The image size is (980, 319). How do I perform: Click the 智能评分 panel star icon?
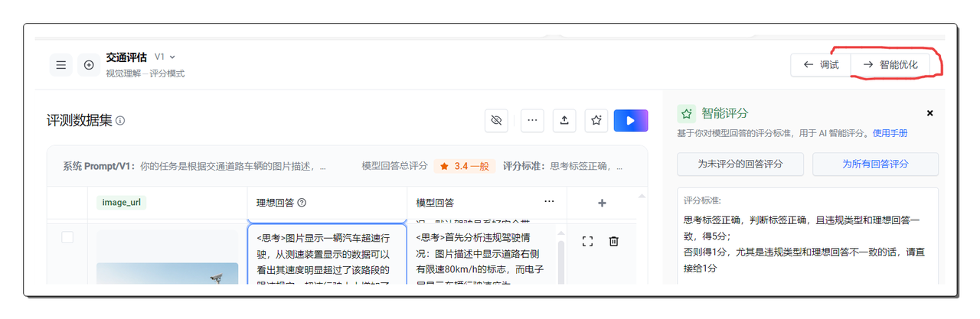(687, 113)
